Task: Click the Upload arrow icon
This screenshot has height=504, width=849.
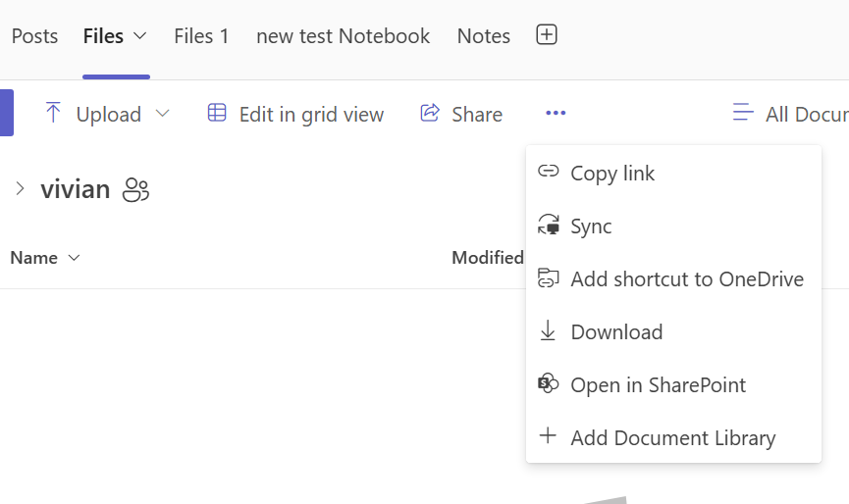Action: [x=53, y=114]
